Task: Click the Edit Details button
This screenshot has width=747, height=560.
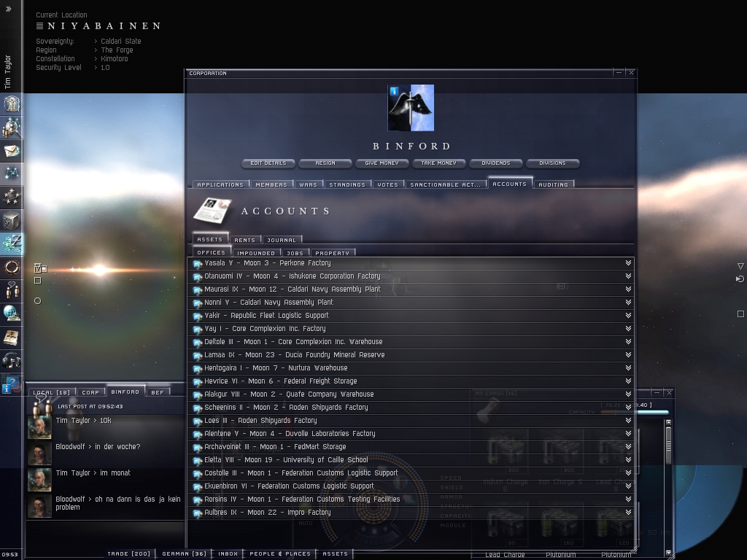Action: tap(268, 163)
